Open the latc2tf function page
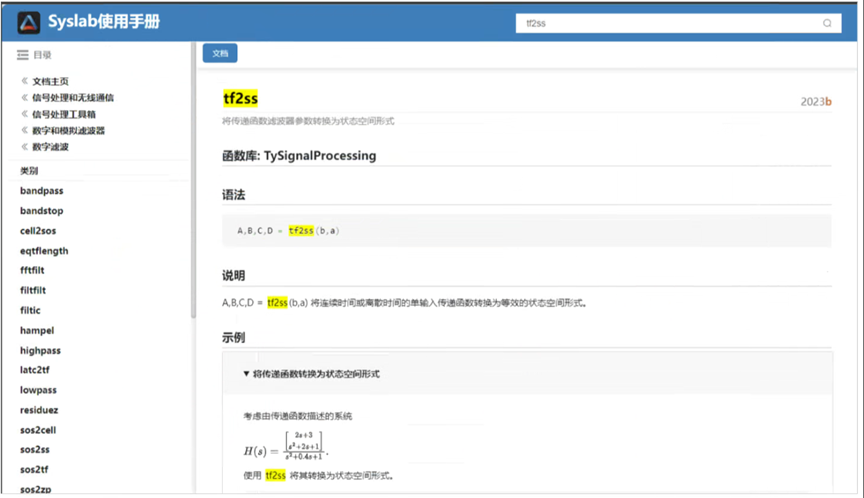The height and width of the screenshot is (498, 864). click(x=35, y=370)
